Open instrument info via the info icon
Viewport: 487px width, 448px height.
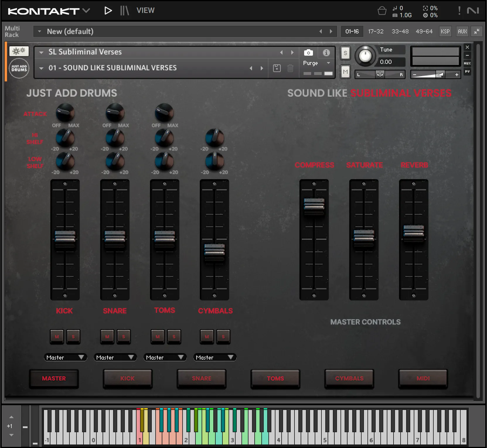pos(326,53)
